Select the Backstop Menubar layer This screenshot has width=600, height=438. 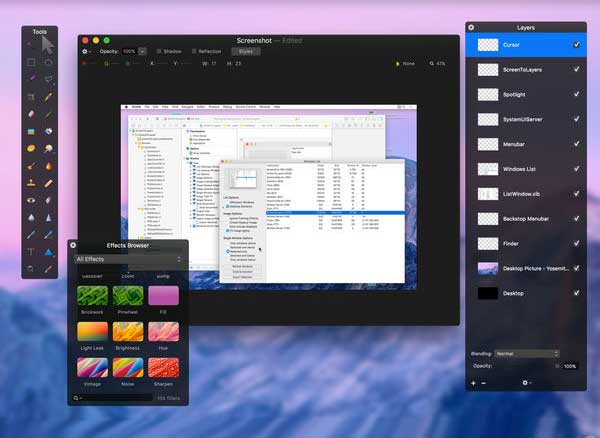pyautogui.click(x=526, y=219)
